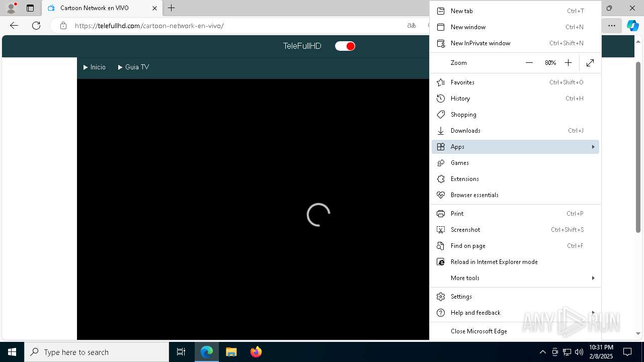Select Find on page
The height and width of the screenshot is (362, 644).
click(x=515, y=246)
